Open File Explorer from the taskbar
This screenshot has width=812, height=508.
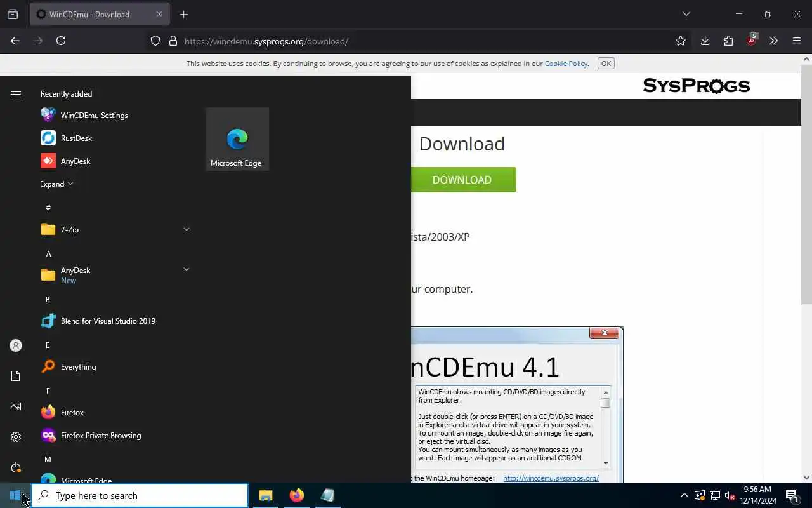pos(266,495)
